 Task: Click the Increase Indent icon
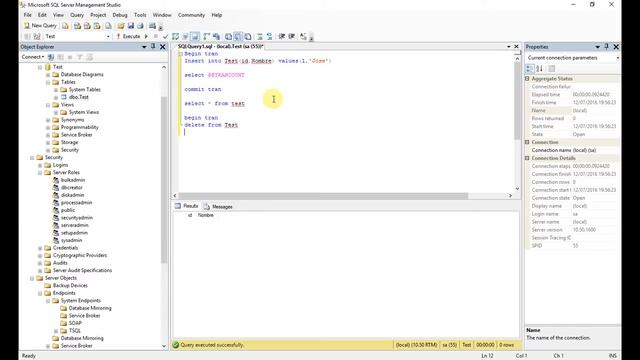291,36
